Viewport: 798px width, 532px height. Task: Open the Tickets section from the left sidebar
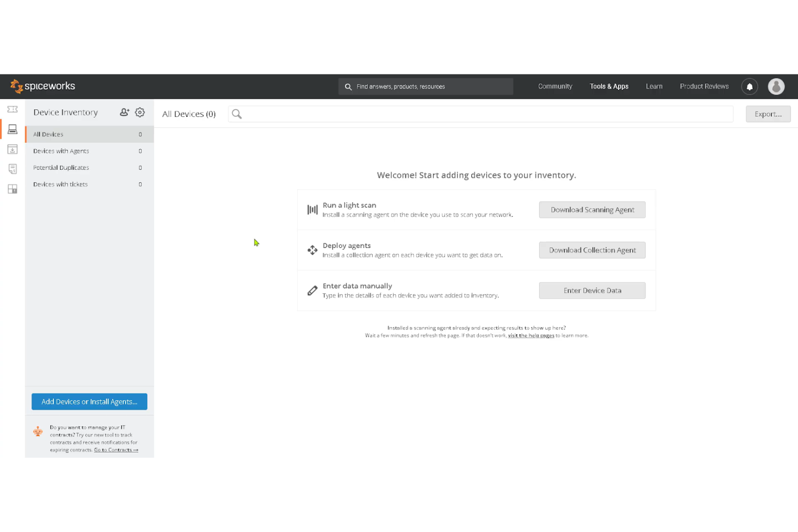tap(12, 109)
